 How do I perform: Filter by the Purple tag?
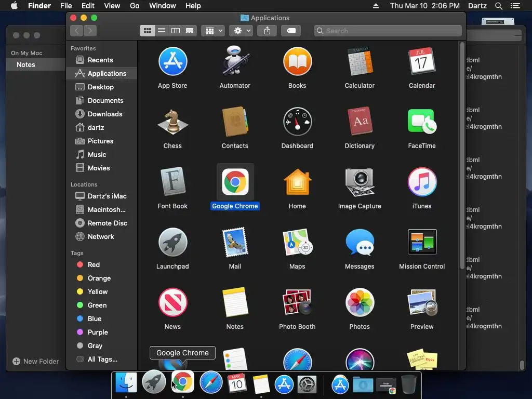101,332
